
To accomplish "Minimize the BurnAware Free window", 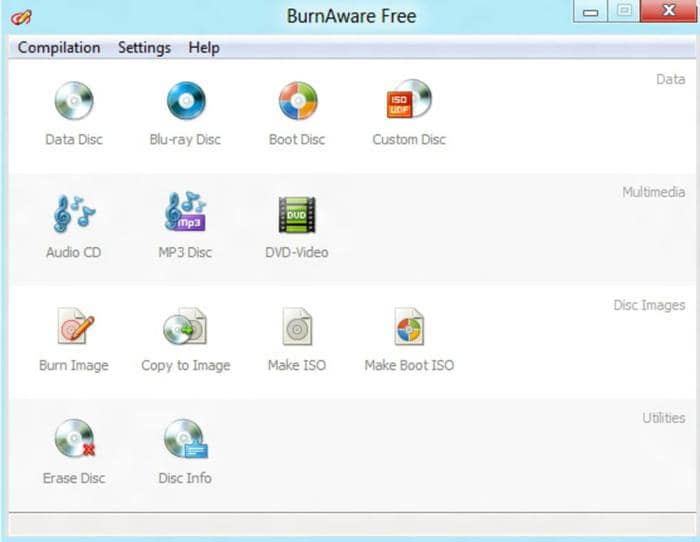I will point(590,12).
